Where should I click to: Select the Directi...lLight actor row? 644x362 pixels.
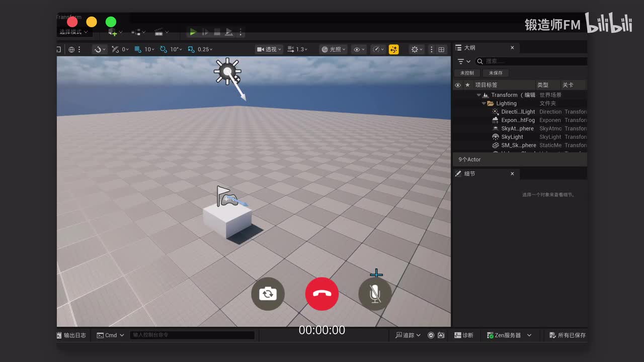click(x=520, y=112)
